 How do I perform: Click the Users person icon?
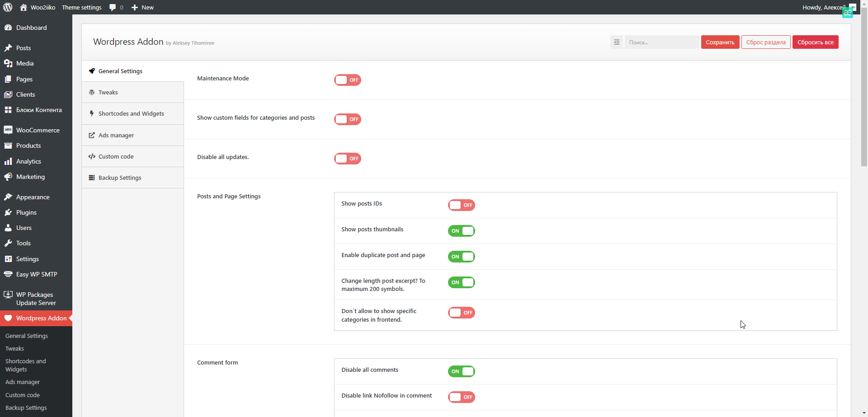coord(8,228)
